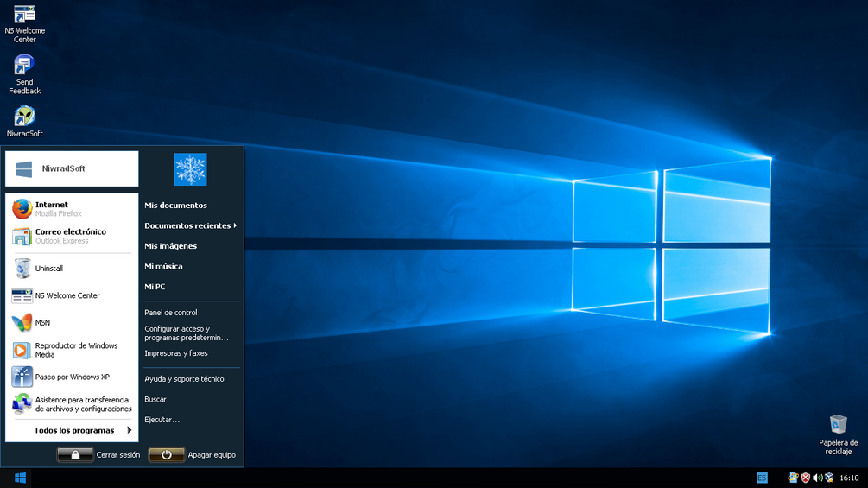Image resolution: width=868 pixels, height=488 pixels.
Task: Click the Windows Start button on taskbar
Action: click(x=21, y=478)
